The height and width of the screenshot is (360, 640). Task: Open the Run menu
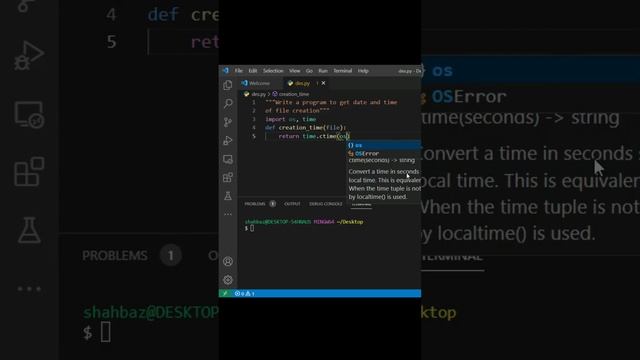[x=323, y=71]
